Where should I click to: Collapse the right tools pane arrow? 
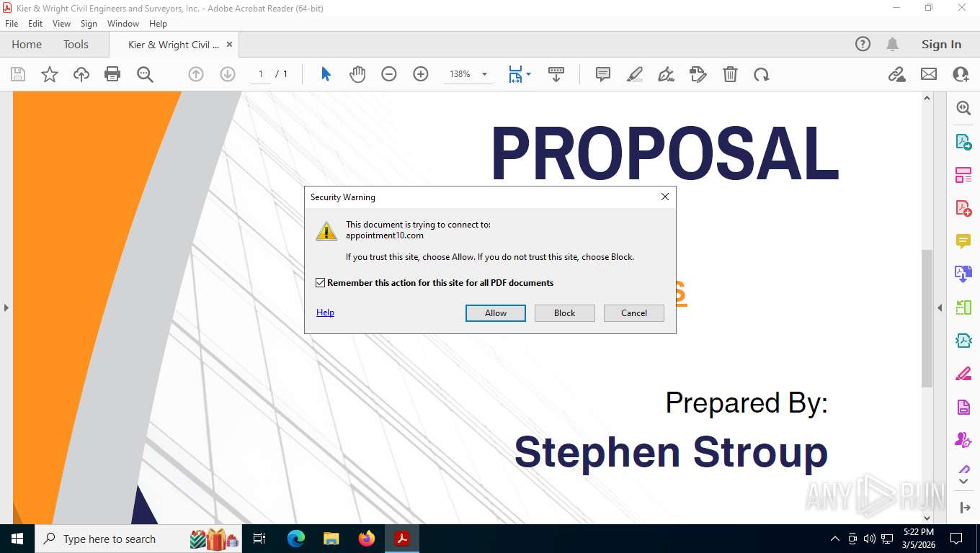[940, 307]
